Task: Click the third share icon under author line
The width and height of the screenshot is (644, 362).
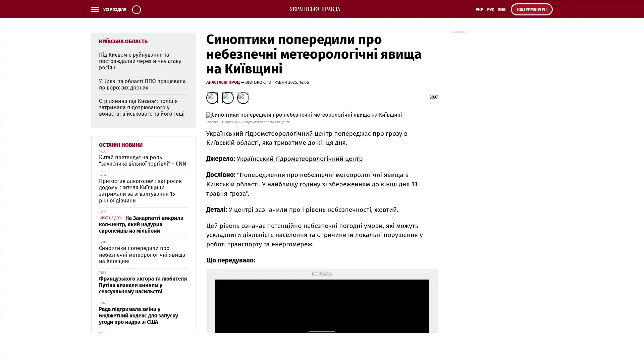Action: [x=243, y=98]
